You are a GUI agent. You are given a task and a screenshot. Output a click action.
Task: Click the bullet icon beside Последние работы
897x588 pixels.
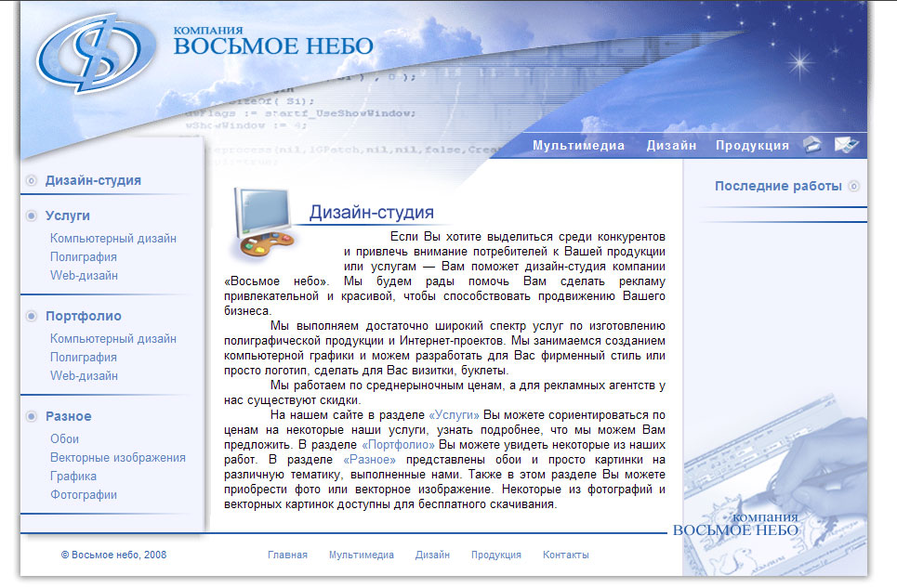coord(853,186)
